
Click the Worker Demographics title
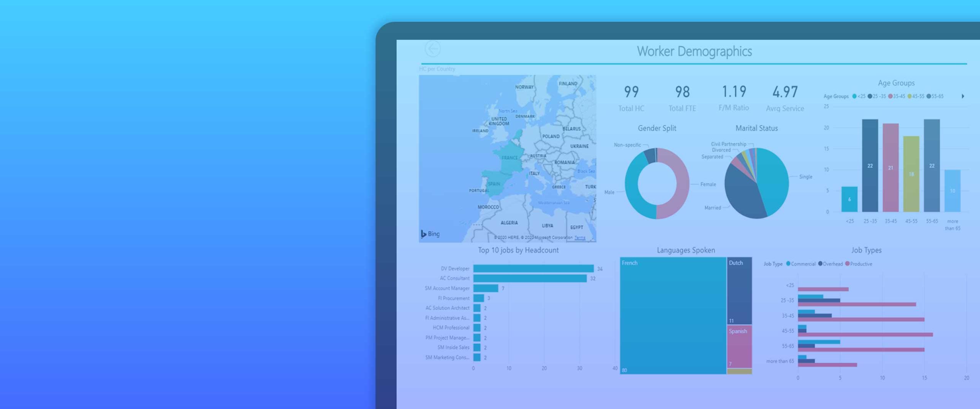pyautogui.click(x=694, y=51)
